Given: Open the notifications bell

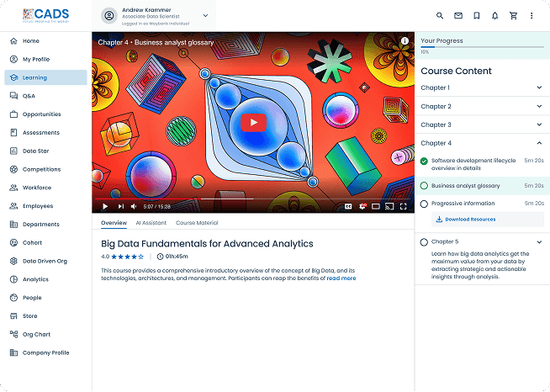Looking at the screenshot, I should [494, 15].
